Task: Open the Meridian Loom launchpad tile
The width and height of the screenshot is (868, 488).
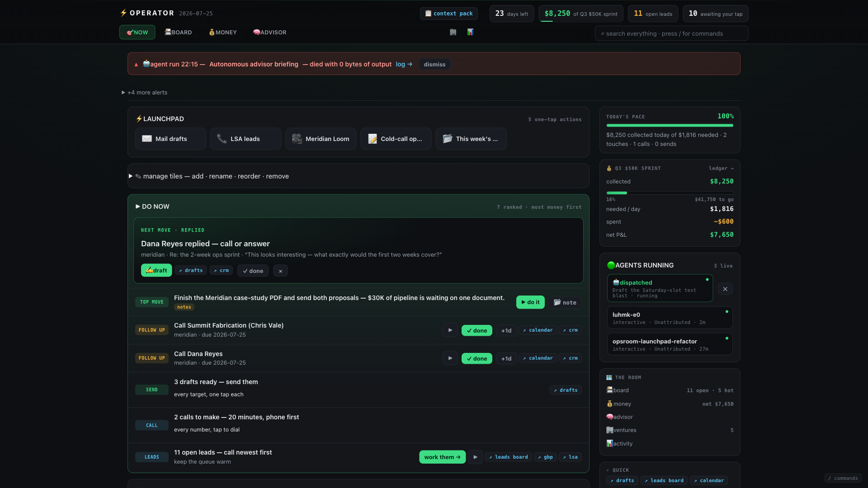Action: point(321,139)
